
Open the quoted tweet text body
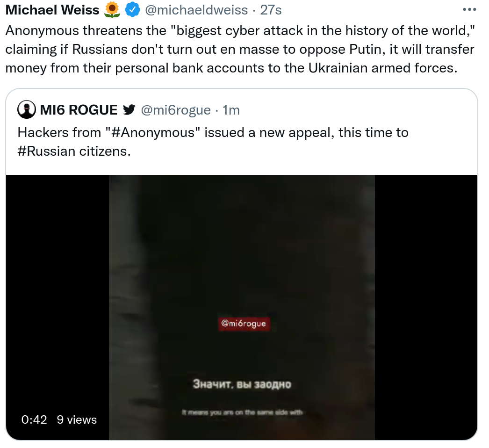click(213, 142)
